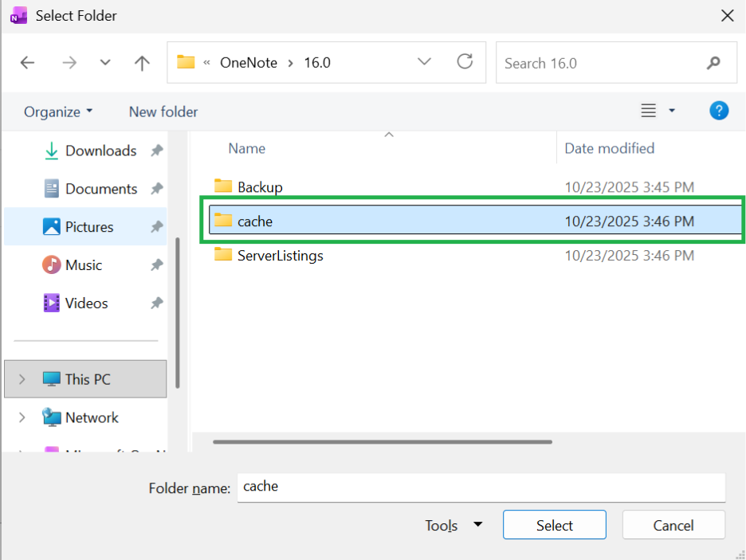The height and width of the screenshot is (560, 746).
Task: Focus the Folder name text field
Action: [x=481, y=488]
